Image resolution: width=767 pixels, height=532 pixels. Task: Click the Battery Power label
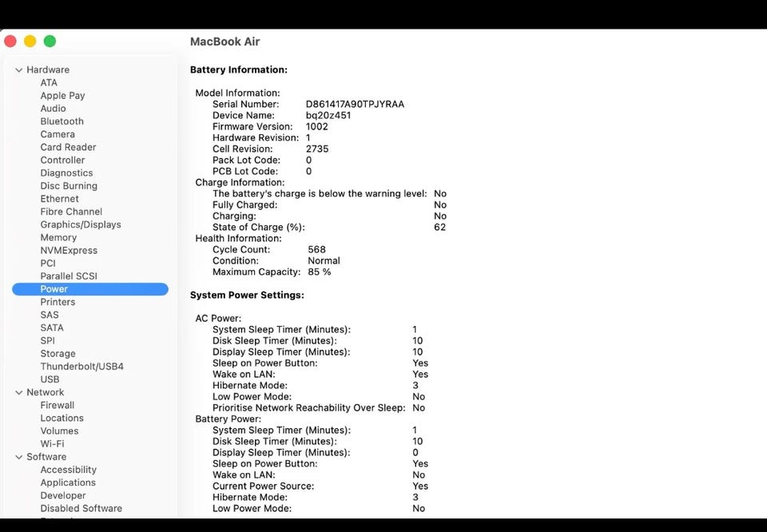(228, 419)
